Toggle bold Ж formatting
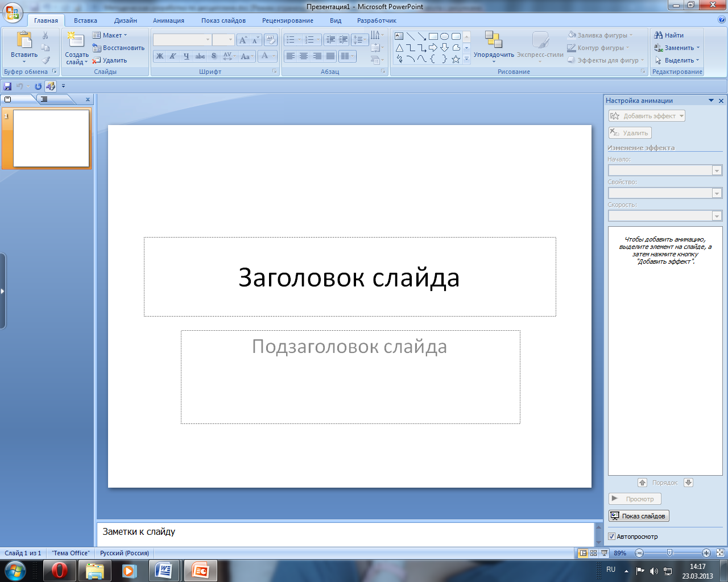The image size is (728, 582). pyautogui.click(x=160, y=56)
